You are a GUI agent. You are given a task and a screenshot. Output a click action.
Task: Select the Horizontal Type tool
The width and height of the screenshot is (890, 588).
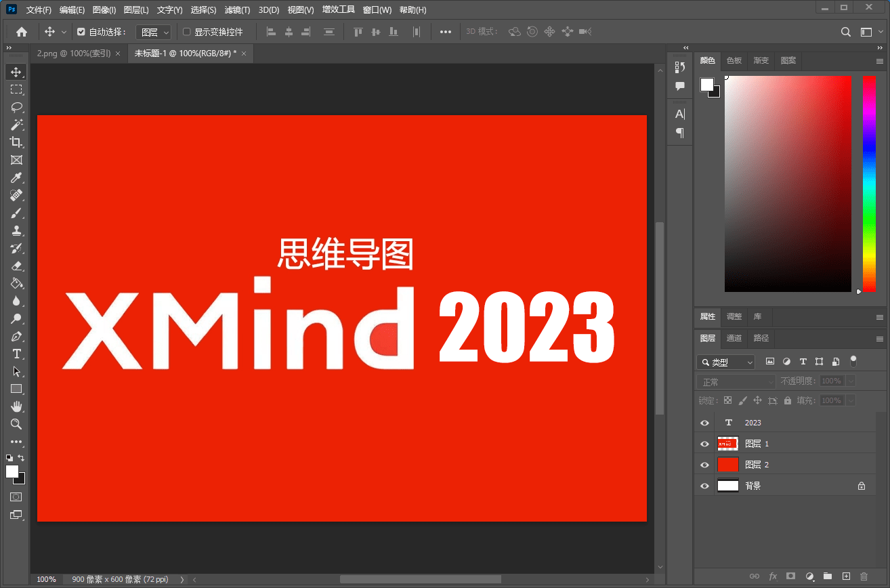click(16, 354)
